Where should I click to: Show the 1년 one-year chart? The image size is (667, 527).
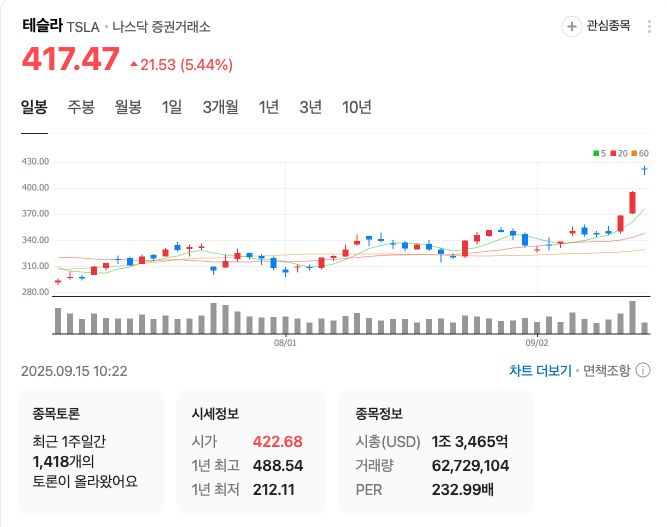point(269,107)
